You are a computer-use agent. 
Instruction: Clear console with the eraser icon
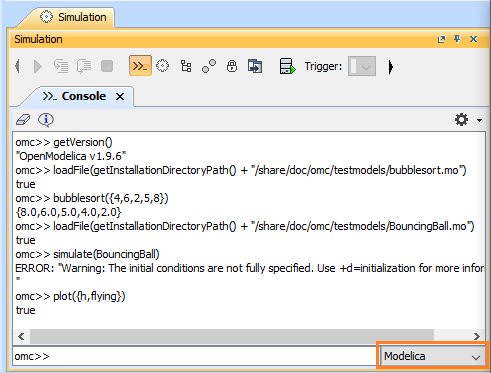coord(23,120)
